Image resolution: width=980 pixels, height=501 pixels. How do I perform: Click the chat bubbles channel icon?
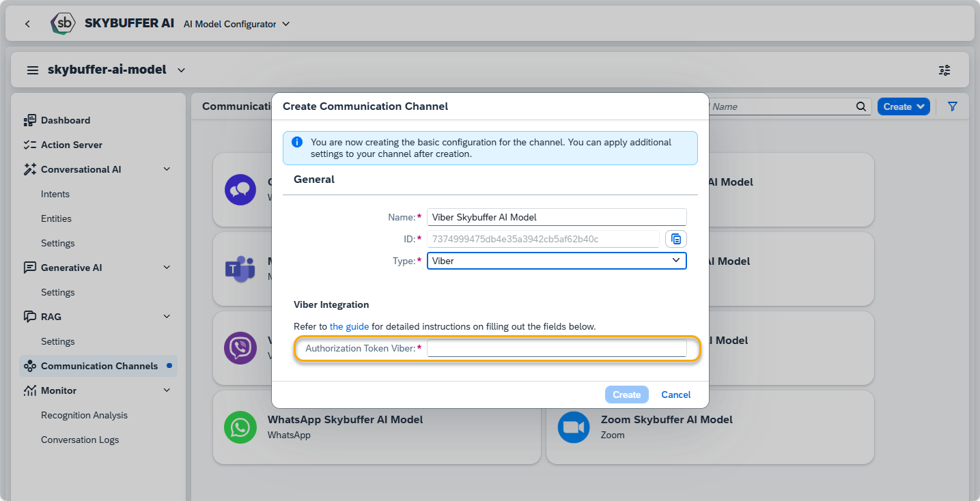(x=240, y=190)
